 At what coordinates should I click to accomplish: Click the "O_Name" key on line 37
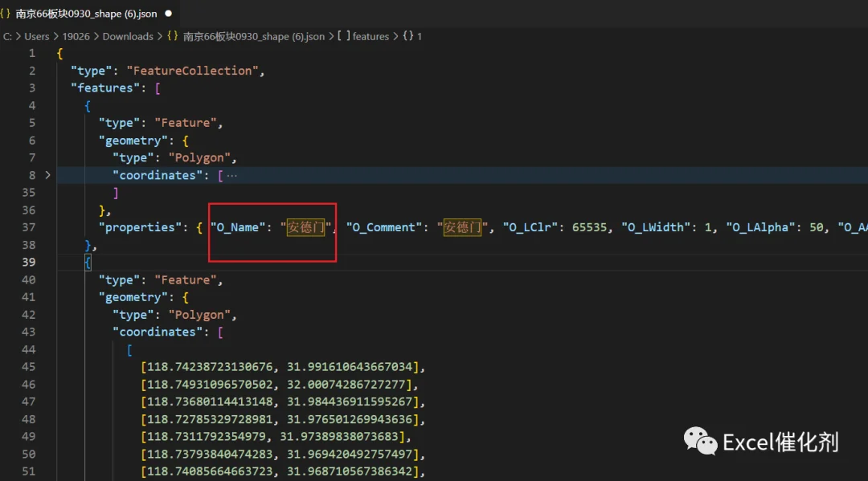point(237,227)
